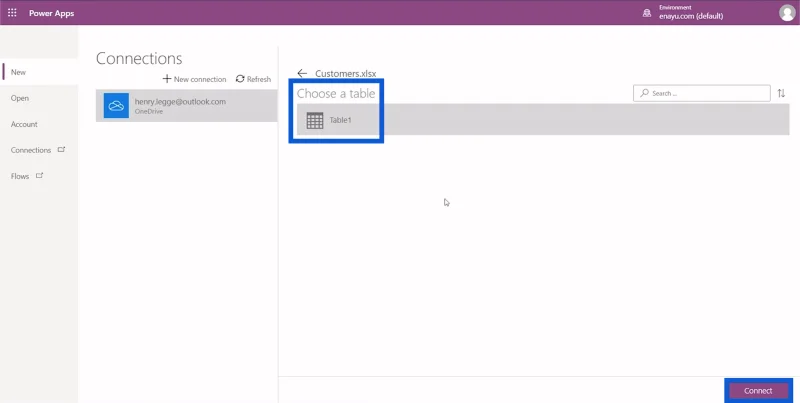
Task: Click the plus icon for New connection
Action: pyautogui.click(x=167, y=79)
